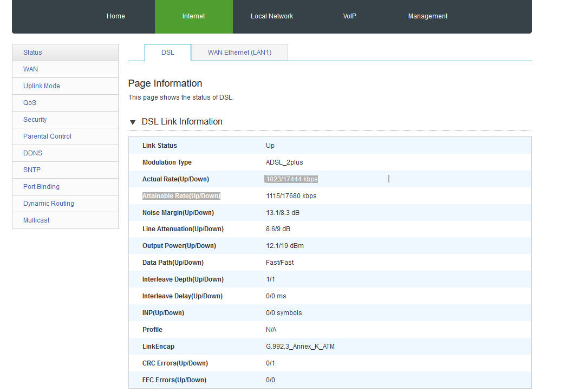Open Port Binding in sidebar

coord(65,187)
